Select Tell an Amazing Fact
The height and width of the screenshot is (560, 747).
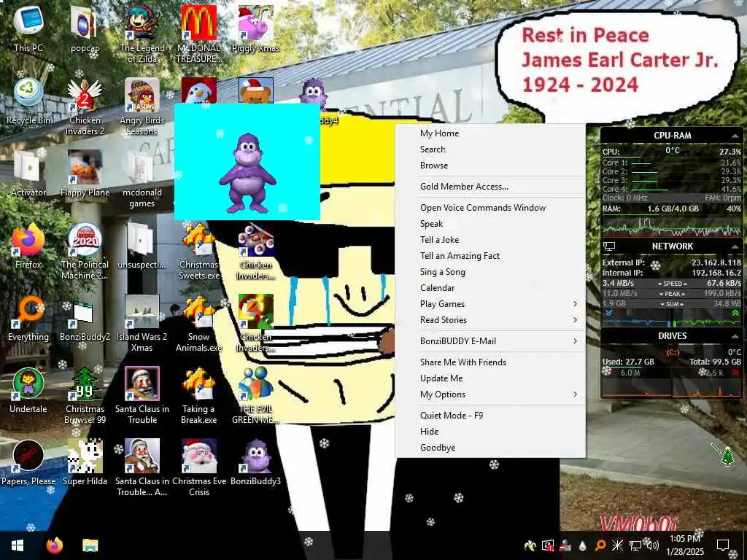491,256
